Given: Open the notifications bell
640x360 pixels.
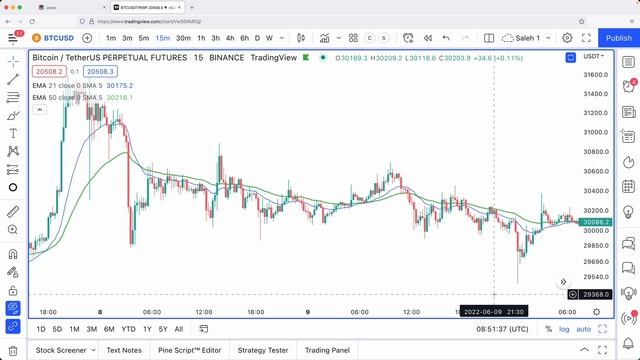Looking at the screenshot, I should 629,344.
